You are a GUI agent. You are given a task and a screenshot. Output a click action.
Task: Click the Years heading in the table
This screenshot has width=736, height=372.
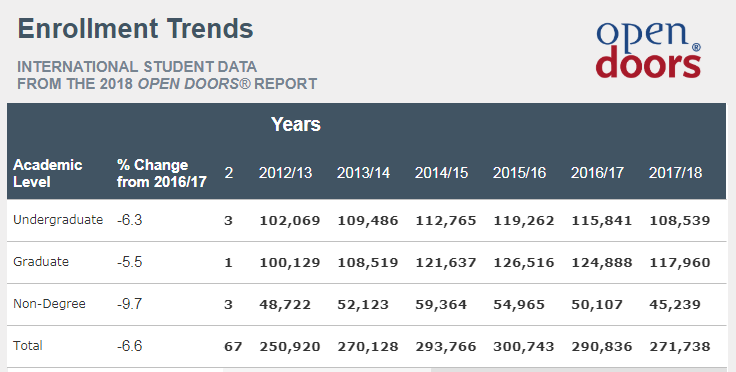[296, 124]
